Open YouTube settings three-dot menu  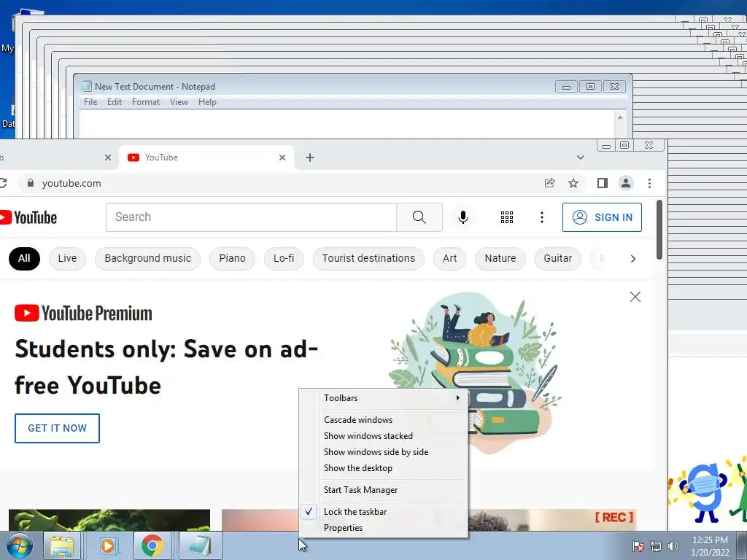coord(542,217)
